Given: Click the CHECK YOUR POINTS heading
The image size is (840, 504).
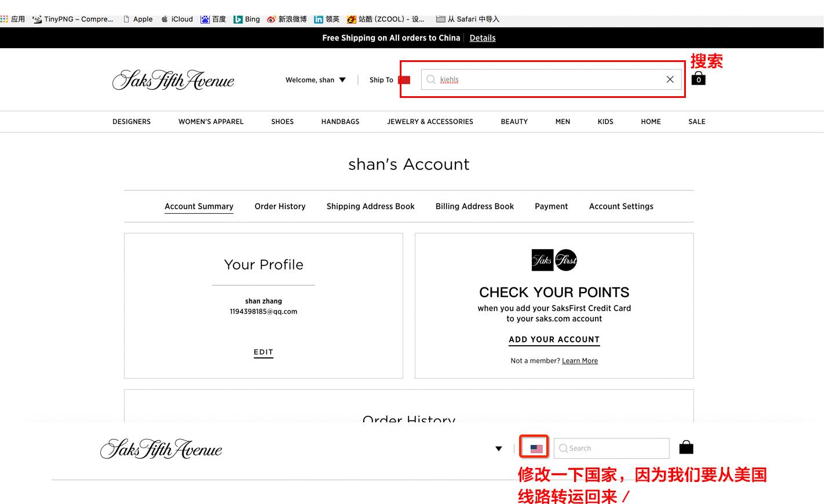Looking at the screenshot, I should [x=554, y=293].
